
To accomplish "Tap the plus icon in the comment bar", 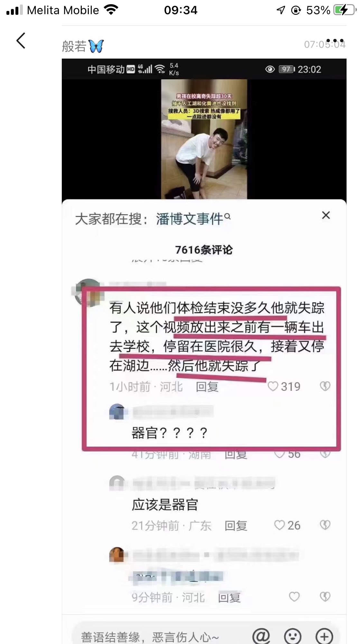I will [x=324, y=636].
